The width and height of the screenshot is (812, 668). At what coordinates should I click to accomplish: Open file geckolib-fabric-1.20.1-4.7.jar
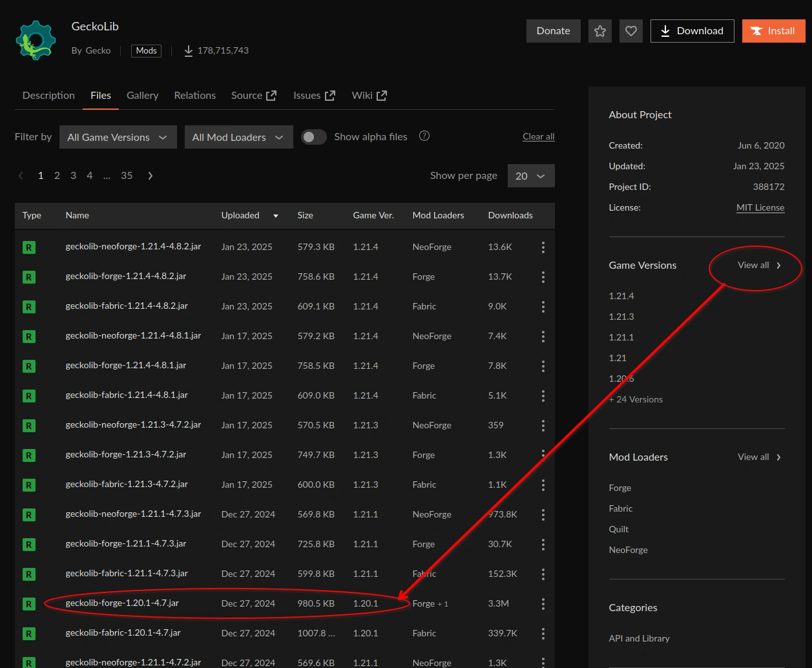coord(123,632)
